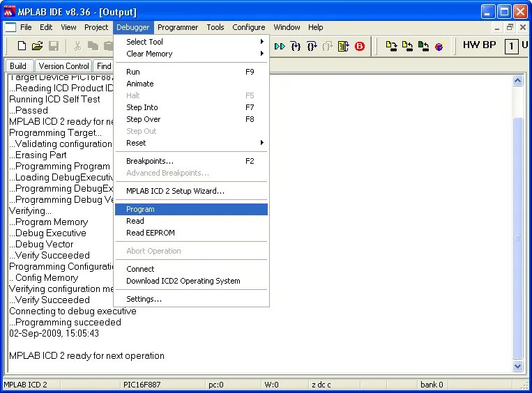Expand the Clear Memory submenu

click(x=191, y=54)
